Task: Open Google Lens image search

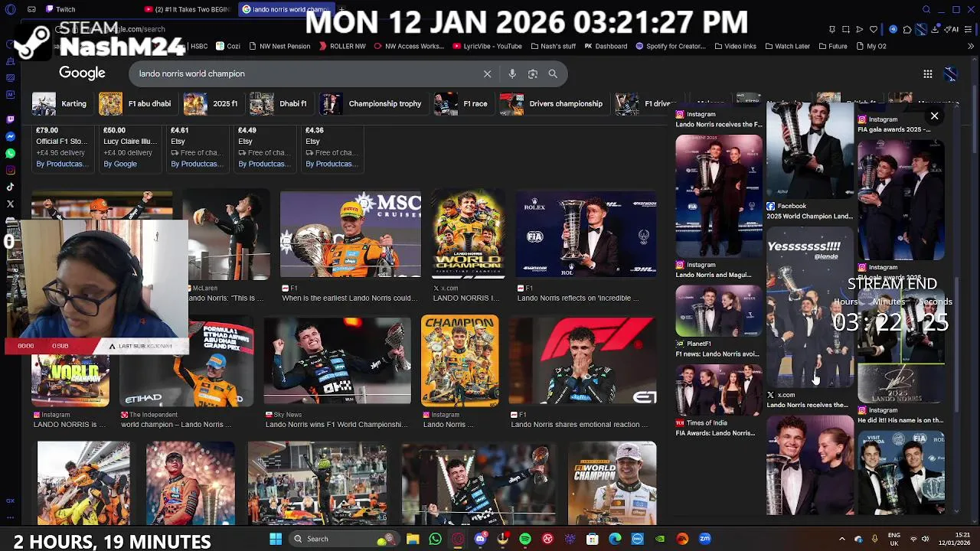Action: [x=533, y=73]
